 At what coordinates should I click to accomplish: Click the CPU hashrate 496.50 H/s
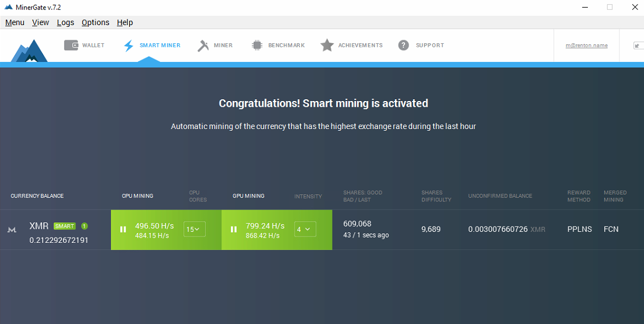click(154, 225)
